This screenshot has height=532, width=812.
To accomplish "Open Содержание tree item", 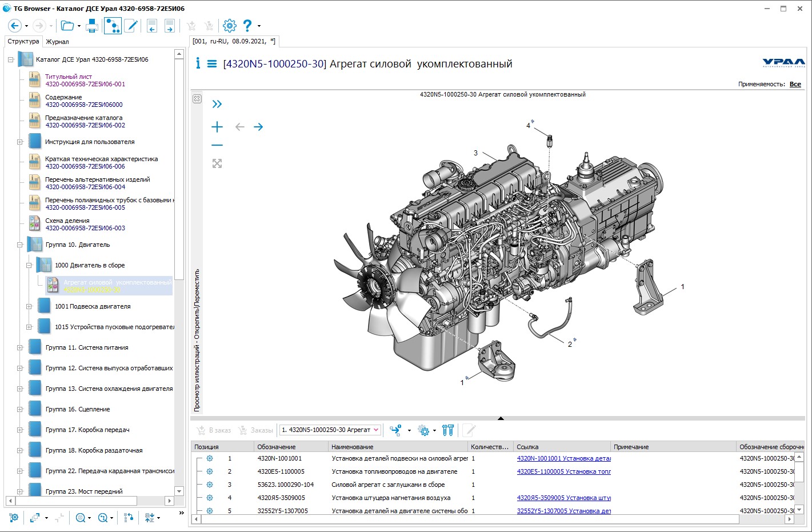I will point(84,101).
